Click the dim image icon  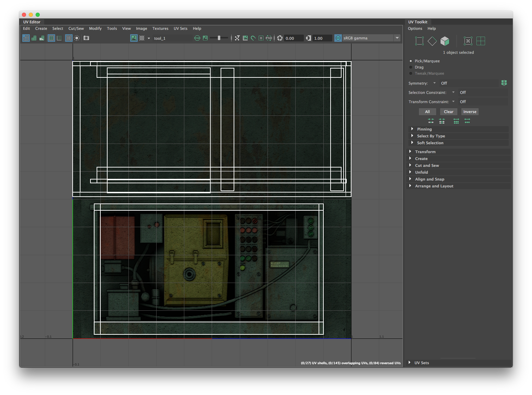(x=205, y=38)
